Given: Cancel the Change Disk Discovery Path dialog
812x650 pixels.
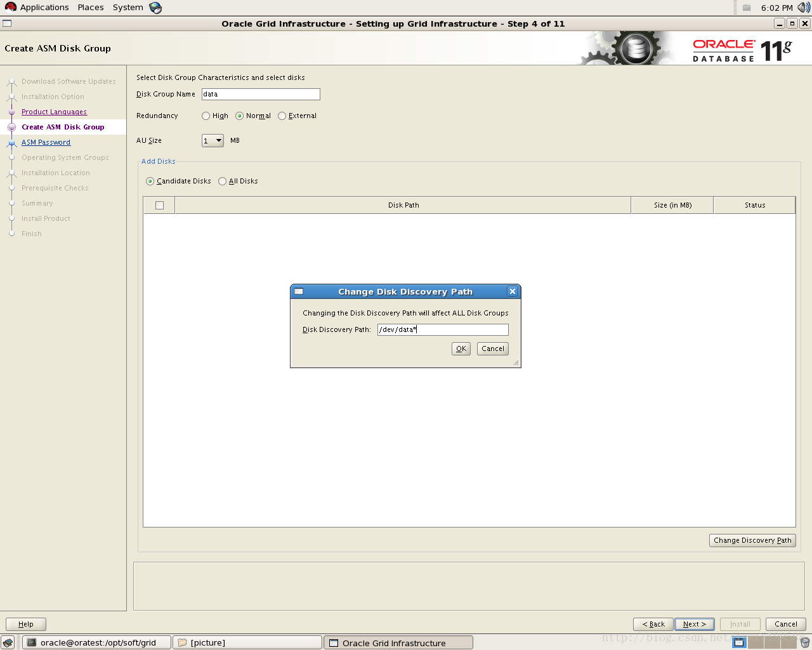Looking at the screenshot, I should 493,348.
